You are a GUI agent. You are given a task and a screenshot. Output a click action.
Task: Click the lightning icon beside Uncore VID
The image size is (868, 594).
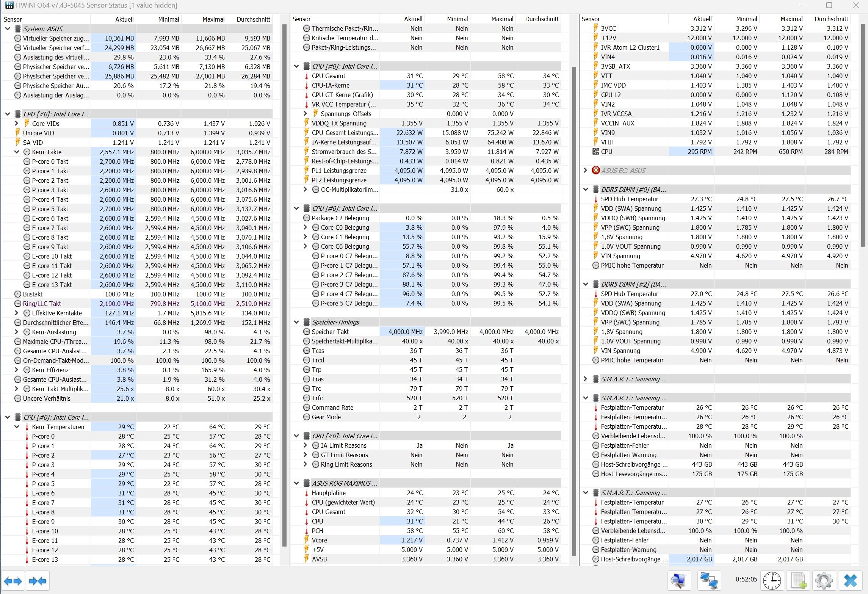[x=17, y=133]
